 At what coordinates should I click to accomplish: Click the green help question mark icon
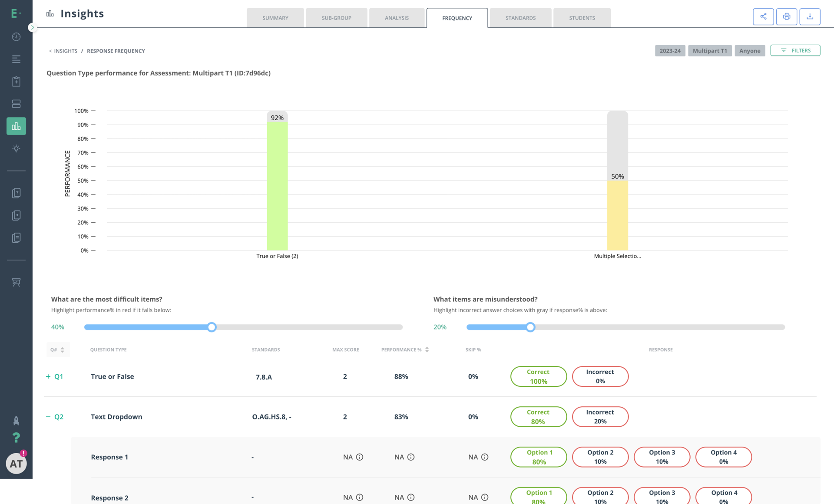click(x=16, y=438)
